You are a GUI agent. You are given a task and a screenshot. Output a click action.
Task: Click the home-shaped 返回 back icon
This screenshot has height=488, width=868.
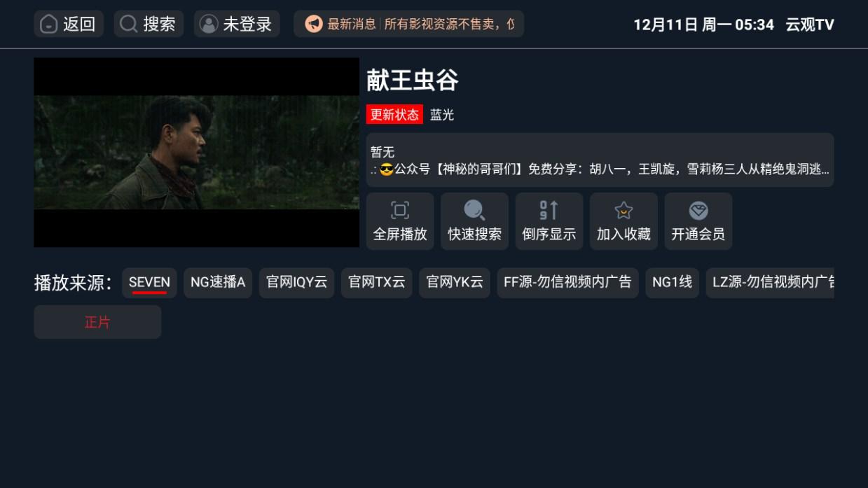coord(48,25)
